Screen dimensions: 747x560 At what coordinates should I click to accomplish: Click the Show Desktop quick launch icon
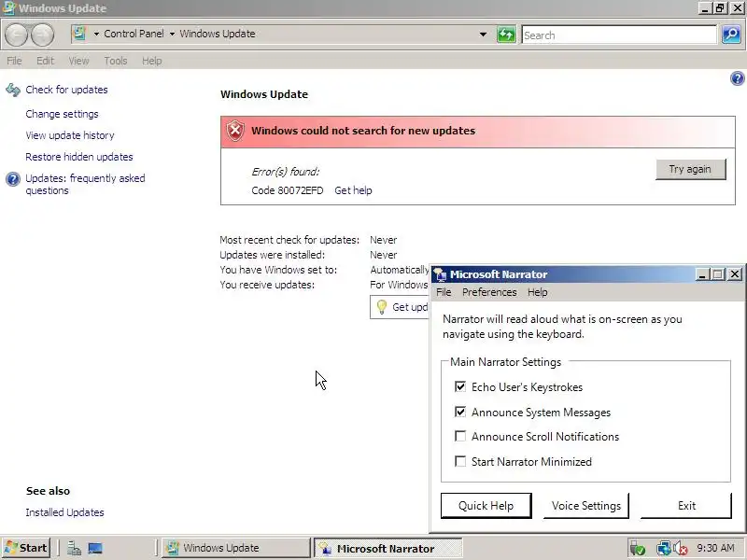tap(95, 548)
